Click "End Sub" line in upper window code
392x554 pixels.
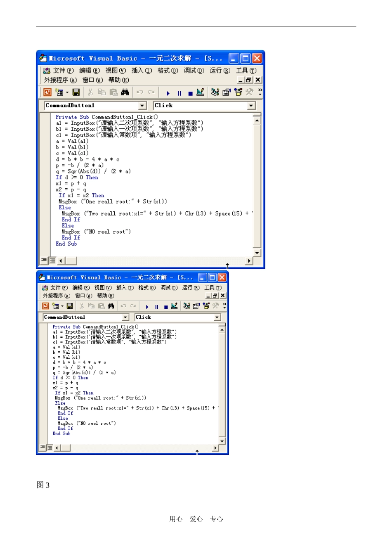pos(66,244)
